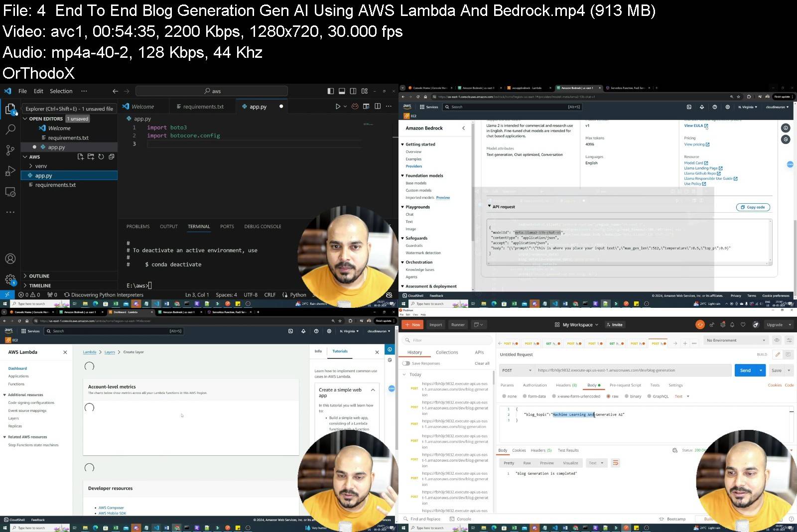Close the Lambda Tutorials side panel
Screen dimensions: 797x532
point(377,352)
